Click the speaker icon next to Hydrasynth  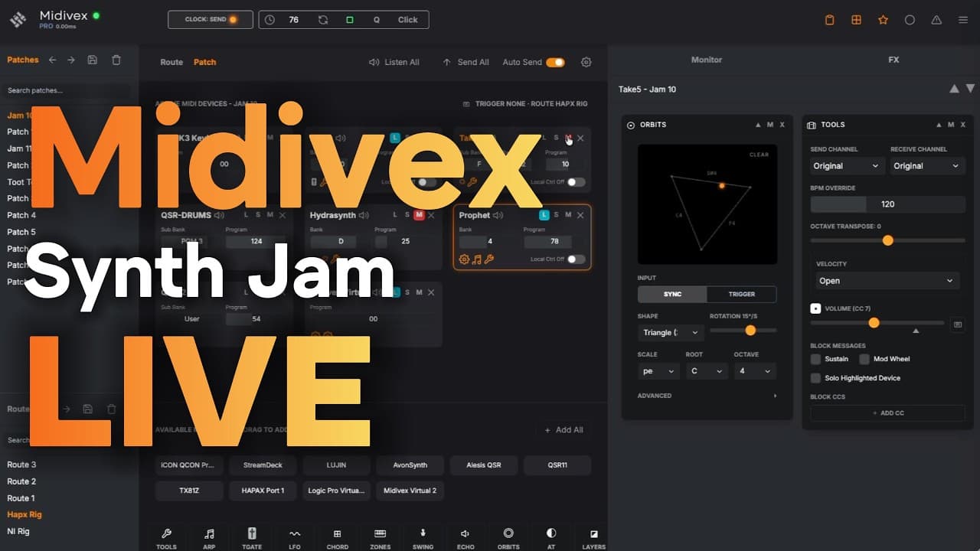coord(364,215)
